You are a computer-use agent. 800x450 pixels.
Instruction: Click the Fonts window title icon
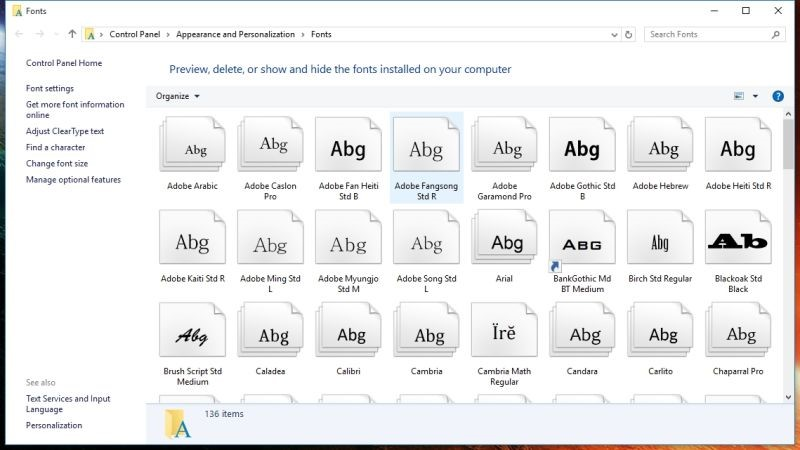coord(18,11)
